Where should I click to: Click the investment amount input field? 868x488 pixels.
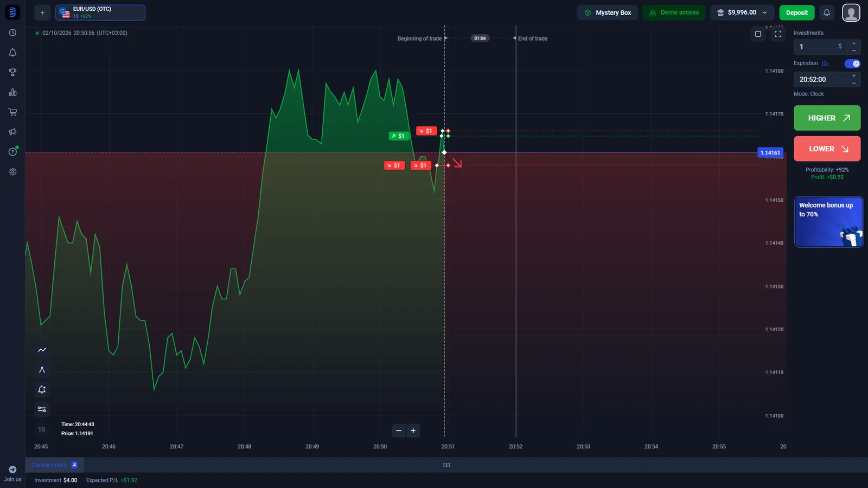point(820,47)
